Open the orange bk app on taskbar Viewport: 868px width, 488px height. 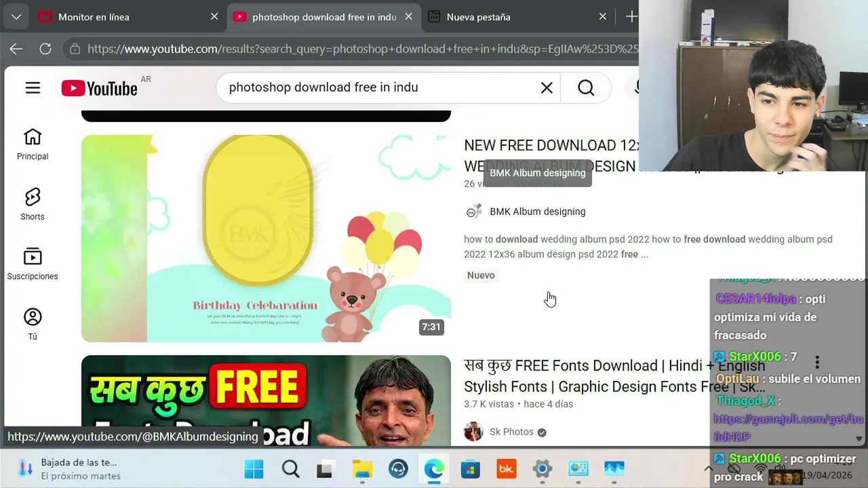tap(506, 469)
